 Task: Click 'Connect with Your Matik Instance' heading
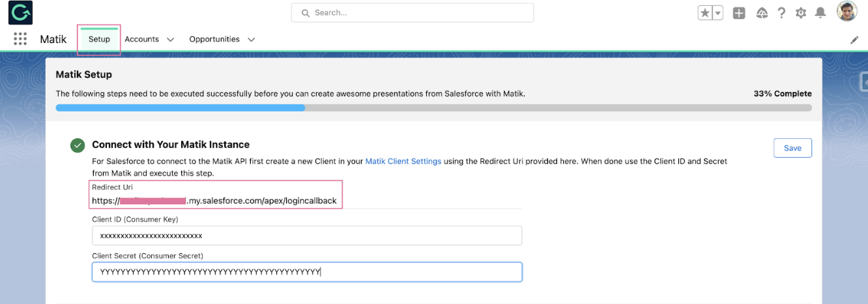point(171,144)
